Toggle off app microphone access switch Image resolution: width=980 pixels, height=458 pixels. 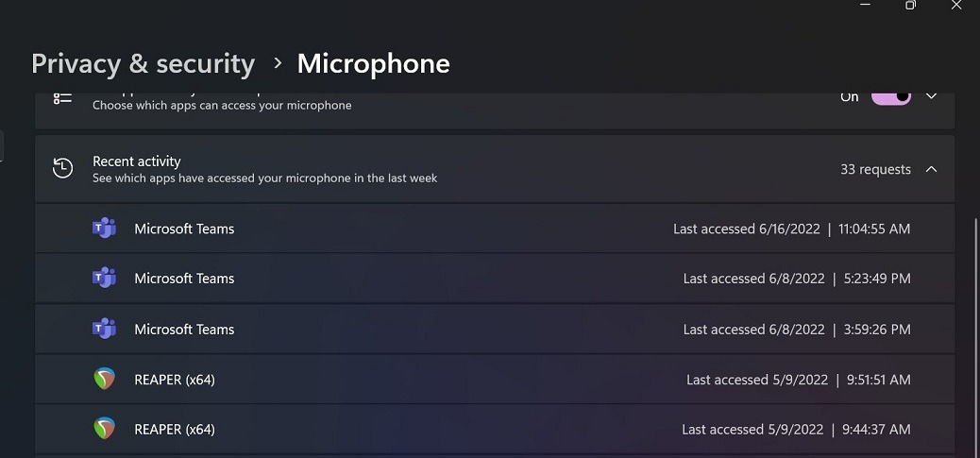(x=890, y=97)
